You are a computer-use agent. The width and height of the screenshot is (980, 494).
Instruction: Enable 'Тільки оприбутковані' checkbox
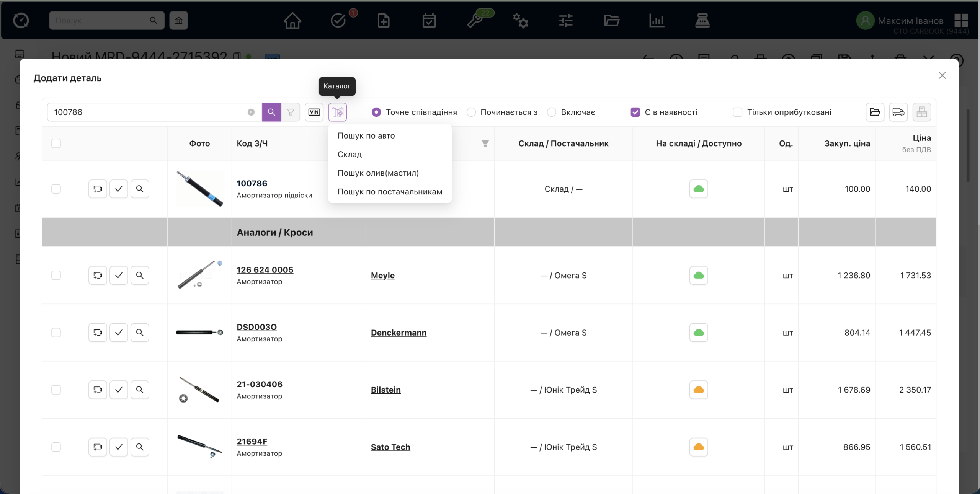[x=737, y=112]
